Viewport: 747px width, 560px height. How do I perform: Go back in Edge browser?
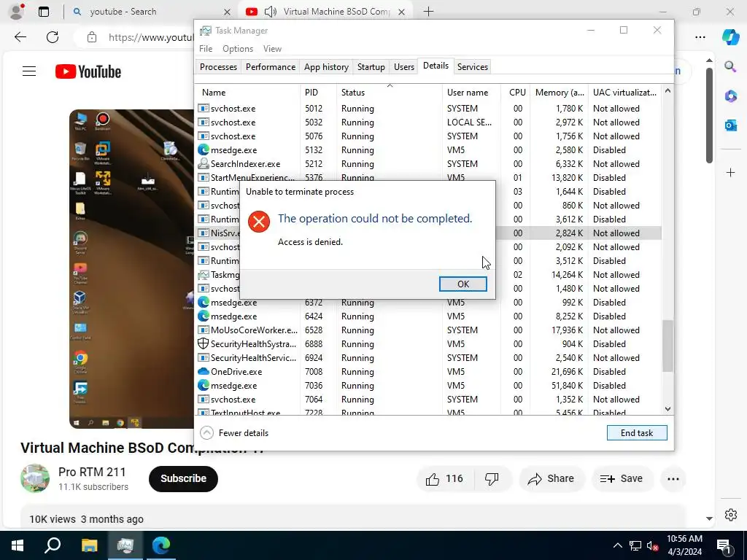point(20,37)
